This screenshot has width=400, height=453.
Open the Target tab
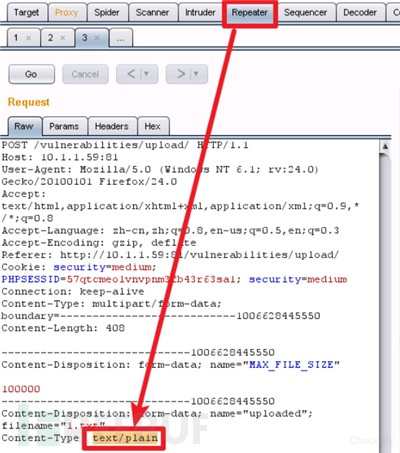tap(27, 13)
